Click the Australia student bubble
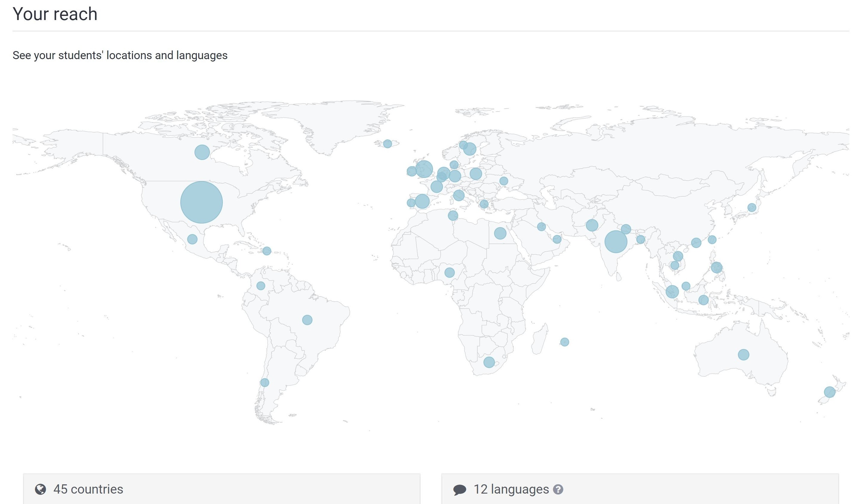This screenshot has width=861, height=504. click(743, 355)
